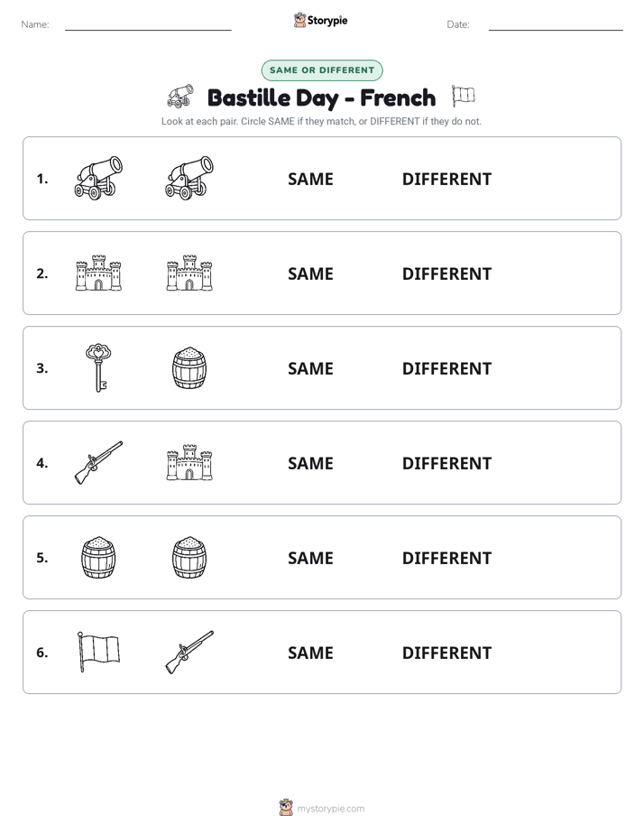Choose SAME for row 1
Viewport: 644px width, 834px height.
310,180
